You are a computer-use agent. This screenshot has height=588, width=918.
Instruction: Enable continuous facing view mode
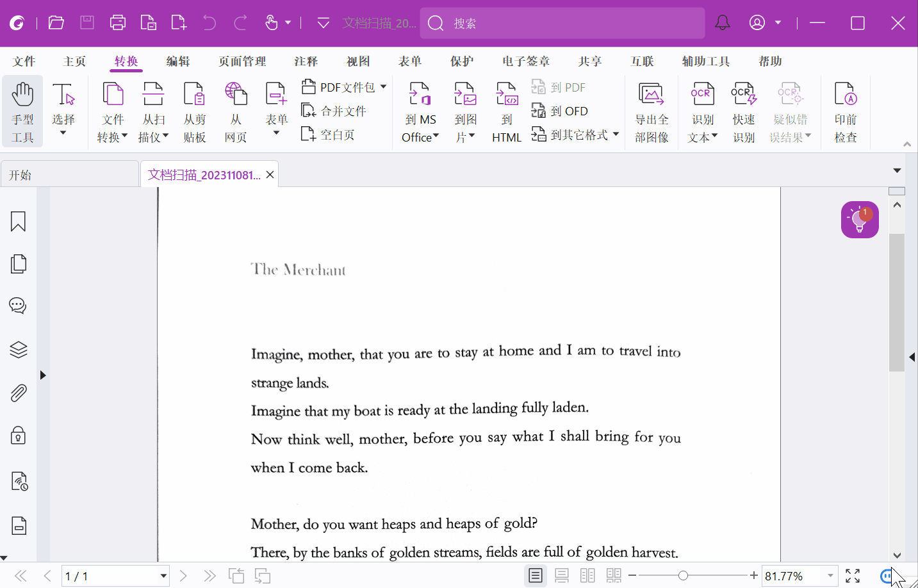click(x=614, y=576)
